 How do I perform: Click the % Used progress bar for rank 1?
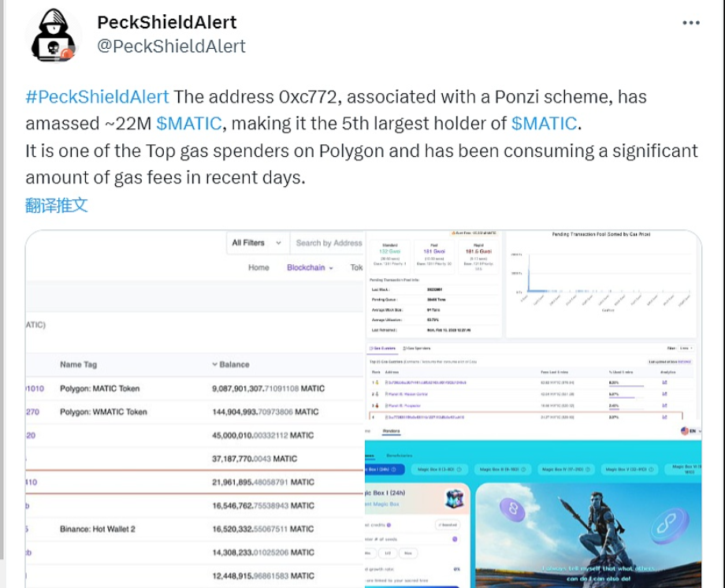[x=626, y=386]
